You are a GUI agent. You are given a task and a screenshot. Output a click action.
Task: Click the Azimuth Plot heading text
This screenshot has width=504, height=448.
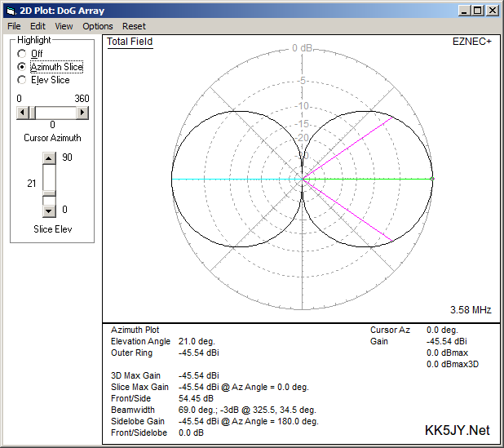pos(135,330)
